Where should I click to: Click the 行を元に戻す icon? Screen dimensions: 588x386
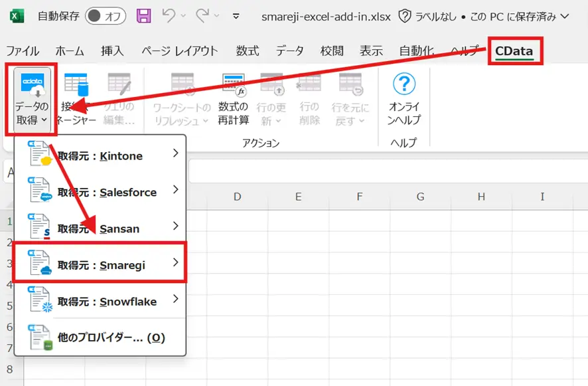350,84
